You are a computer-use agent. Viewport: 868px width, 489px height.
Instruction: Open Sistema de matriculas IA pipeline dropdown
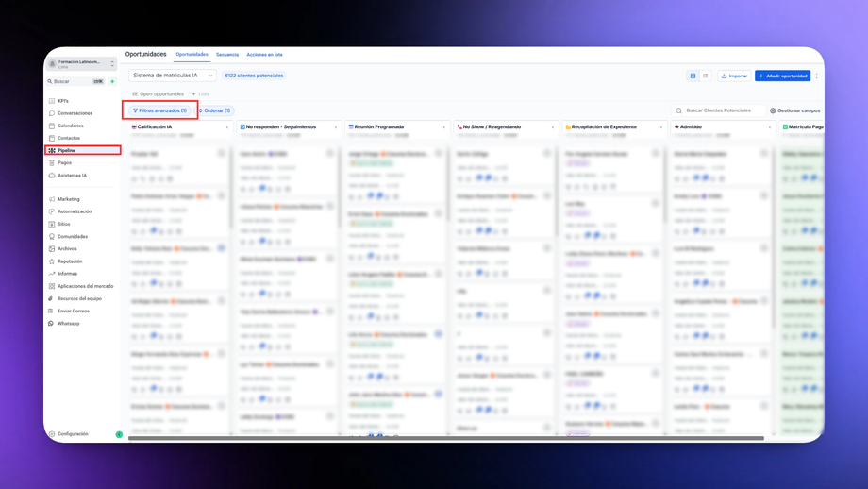pyautogui.click(x=173, y=76)
